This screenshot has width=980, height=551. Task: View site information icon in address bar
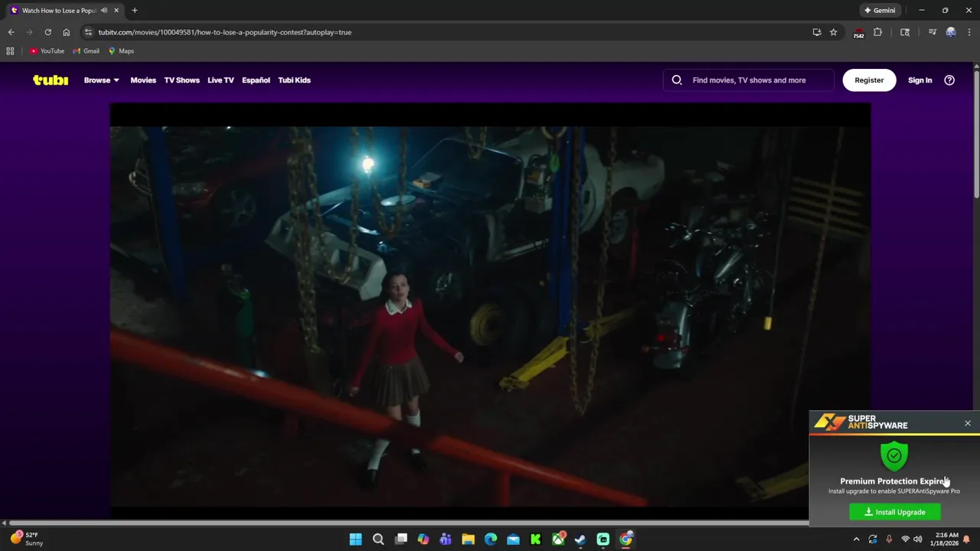(x=89, y=32)
